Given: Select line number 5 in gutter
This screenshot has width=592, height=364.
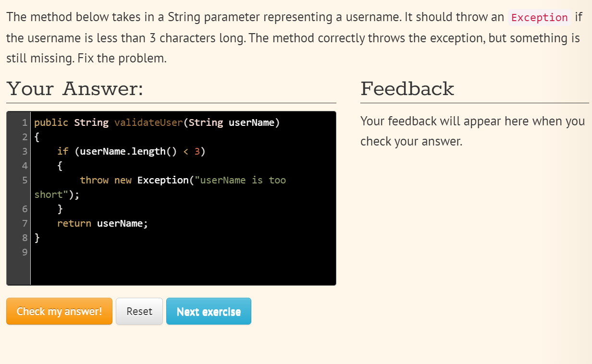Looking at the screenshot, I should [x=24, y=180].
